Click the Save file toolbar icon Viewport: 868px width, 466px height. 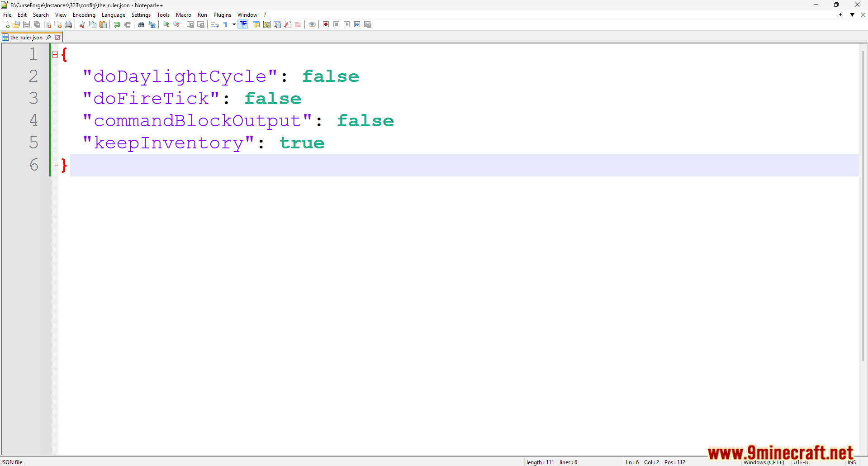pos(27,25)
